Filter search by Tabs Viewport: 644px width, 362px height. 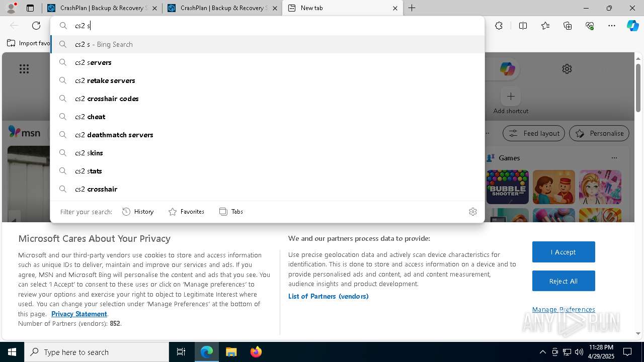tap(231, 212)
